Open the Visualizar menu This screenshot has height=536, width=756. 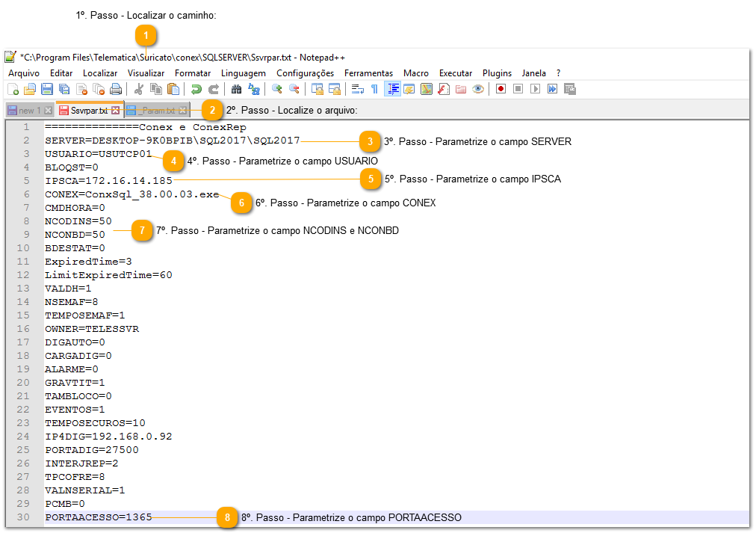click(x=146, y=73)
